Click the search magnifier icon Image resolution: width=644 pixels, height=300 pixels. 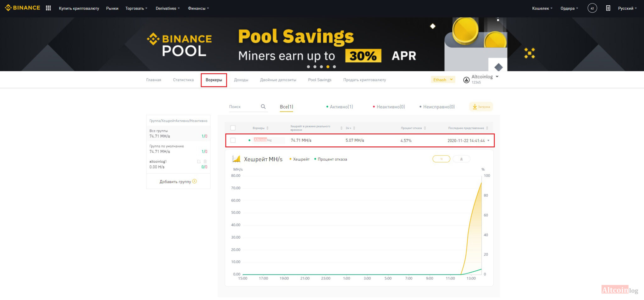[x=263, y=107]
